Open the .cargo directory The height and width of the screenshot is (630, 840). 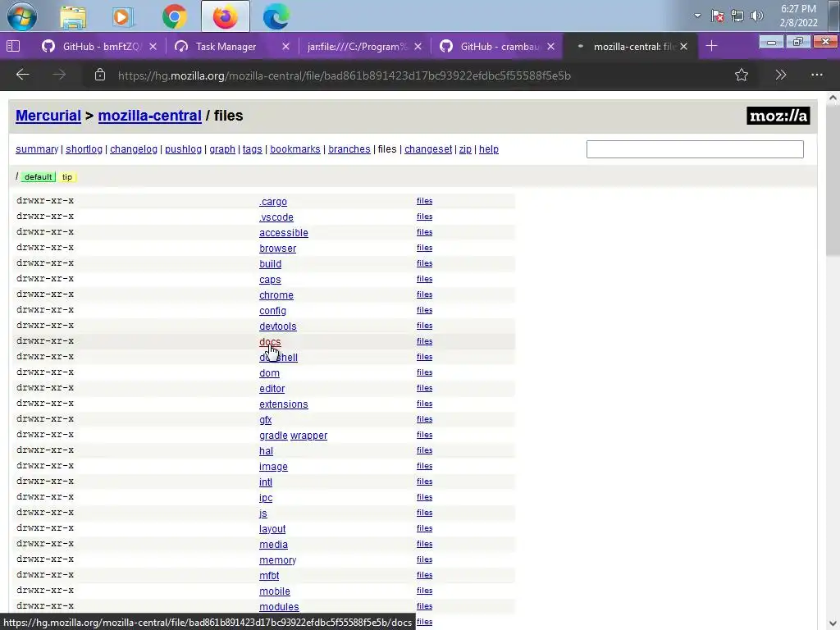[x=273, y=202]
